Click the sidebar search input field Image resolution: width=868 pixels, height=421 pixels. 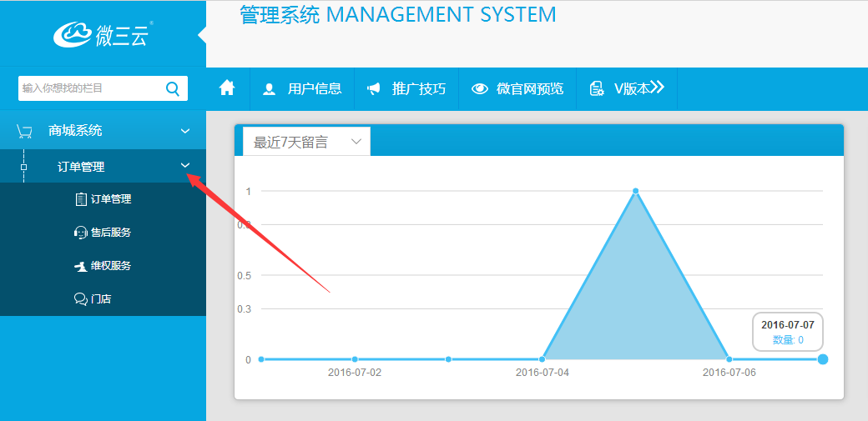click(90, 88)
